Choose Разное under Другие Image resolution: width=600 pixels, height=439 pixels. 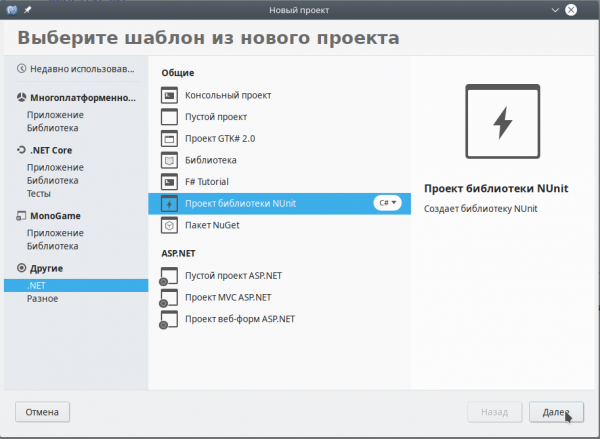(43, 298)
